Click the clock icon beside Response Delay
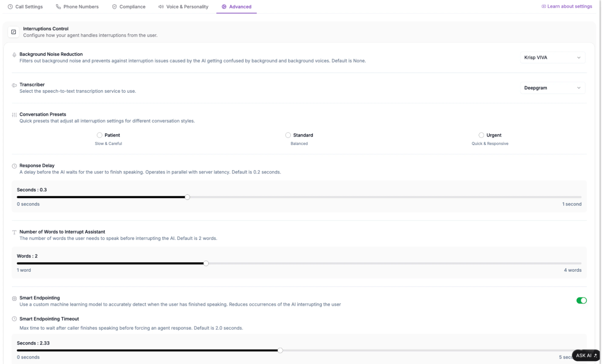The height and width of the screenshot is (364, 602). pos(14,166)
